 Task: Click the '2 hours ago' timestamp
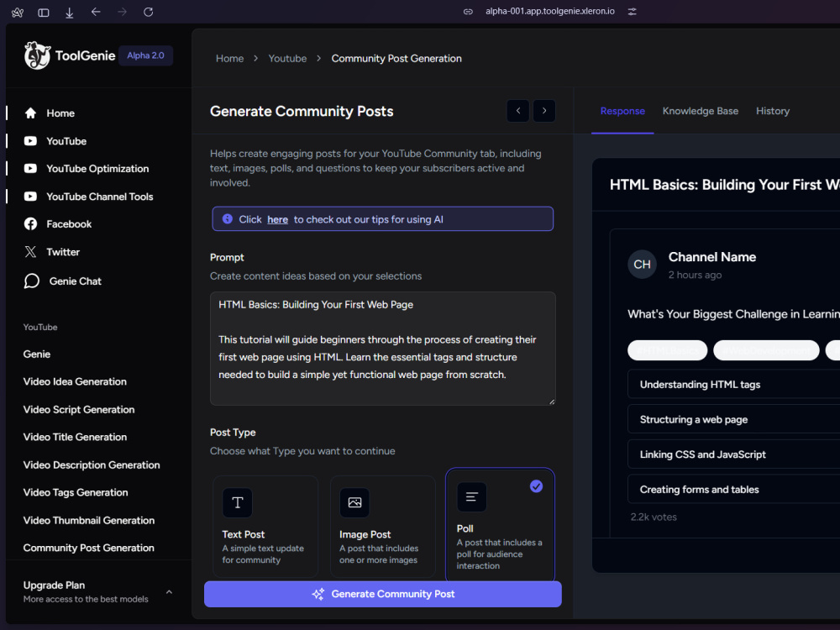pyautogui.click(x=695, y=275)
